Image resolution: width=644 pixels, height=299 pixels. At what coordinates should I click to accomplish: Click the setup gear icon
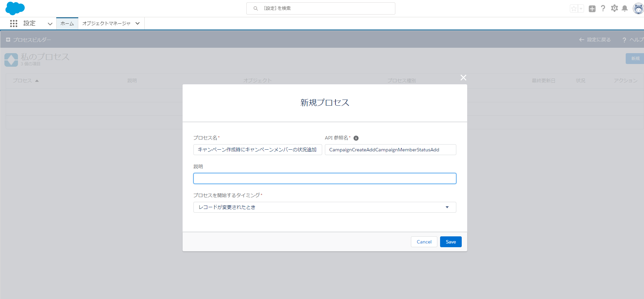pos(614,8)
